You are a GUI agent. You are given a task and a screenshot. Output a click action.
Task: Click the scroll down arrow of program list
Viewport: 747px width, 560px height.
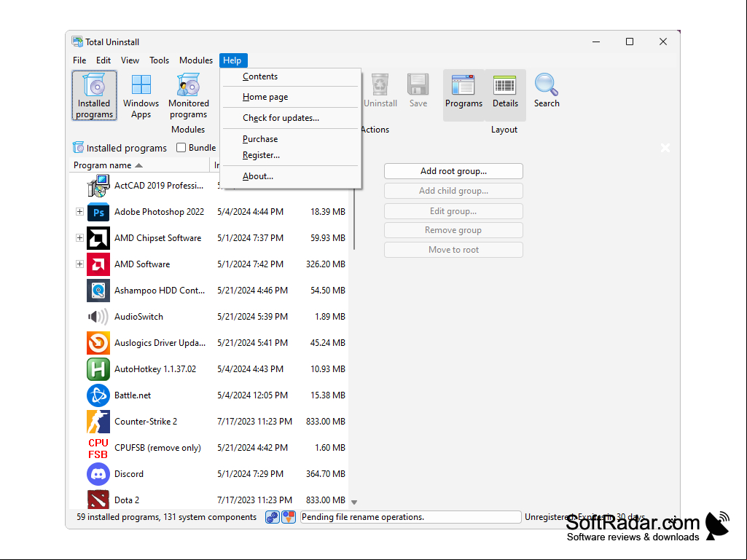tap(354, 502)
